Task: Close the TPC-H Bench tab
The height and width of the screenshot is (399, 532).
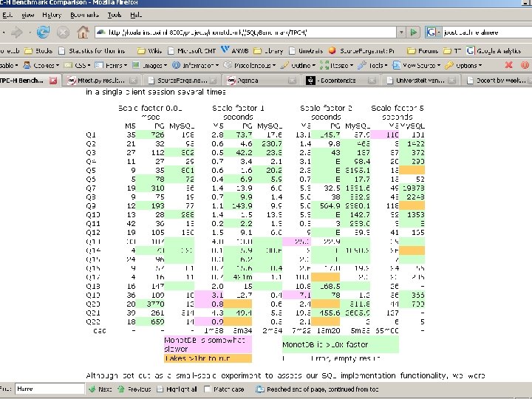Action: click(x=53, y=81)
